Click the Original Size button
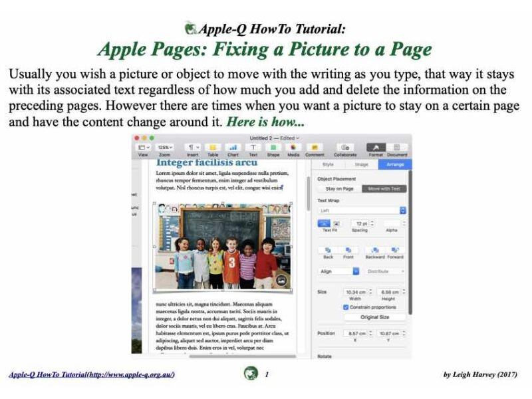The height and width of the screenshot is (399, 532). [x=374, y=317]
